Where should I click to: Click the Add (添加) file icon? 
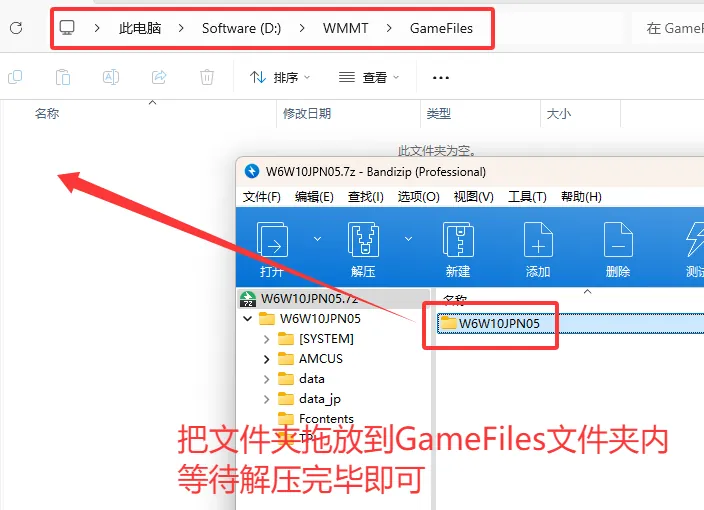click(x=538, y=241)
